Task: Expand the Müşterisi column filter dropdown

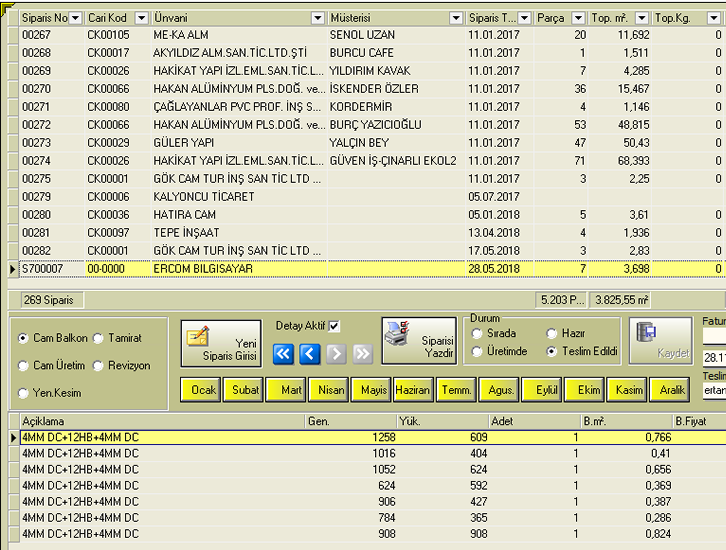Action: (x=456, y=18)
